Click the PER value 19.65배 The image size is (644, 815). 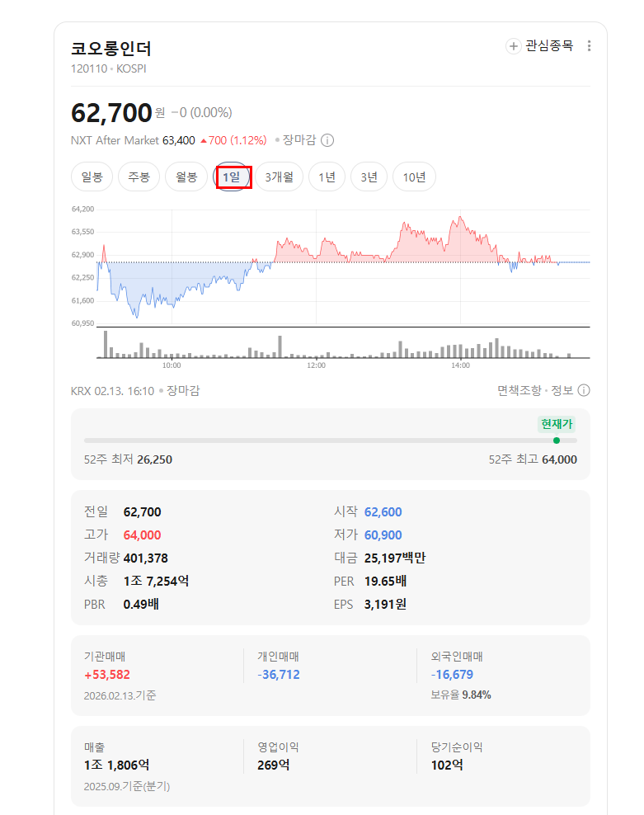[385, 581]
